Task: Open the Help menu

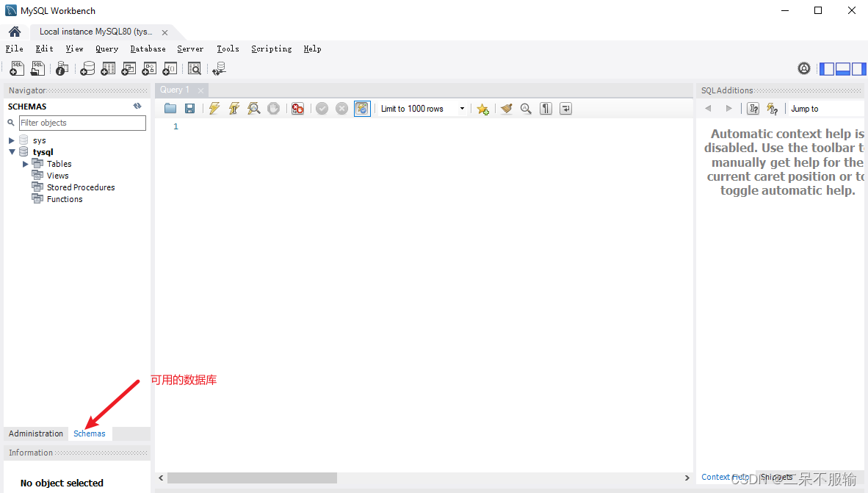Action: click(312, 48)
